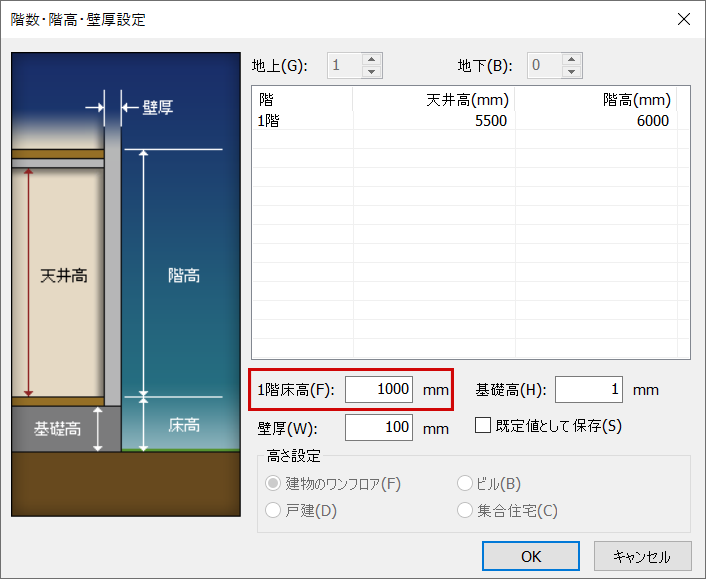This screenshot has height=579, width=706.
Task: Decrease the 地下(B) floor count
Action: pos(571,72)
